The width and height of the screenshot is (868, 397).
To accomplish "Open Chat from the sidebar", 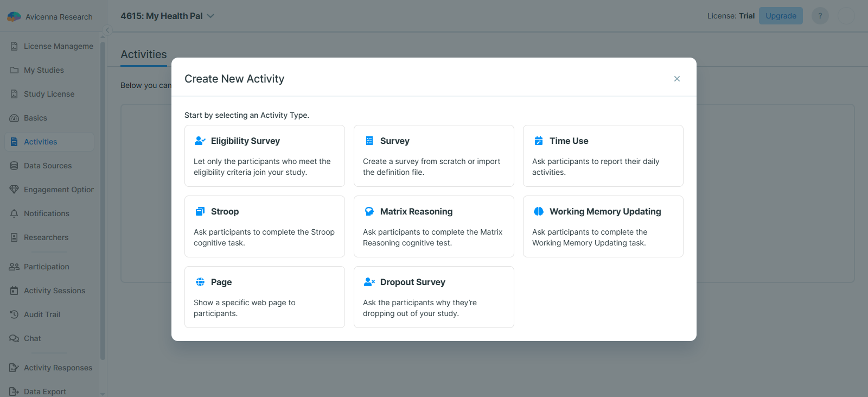I will tap(33, 338).
